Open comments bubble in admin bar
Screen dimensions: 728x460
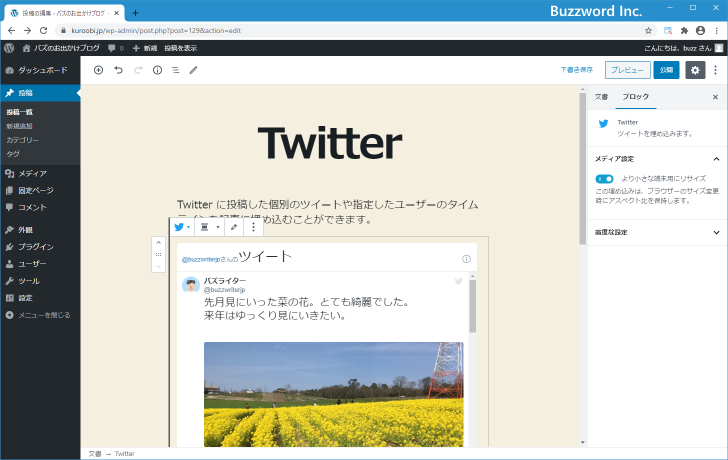click(x=115, y=48)
